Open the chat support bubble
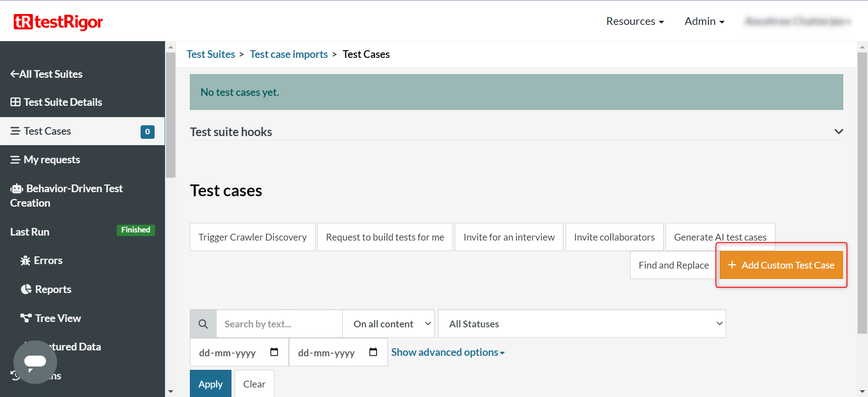This screenshot has height=397, width=868. pos(35,362)
